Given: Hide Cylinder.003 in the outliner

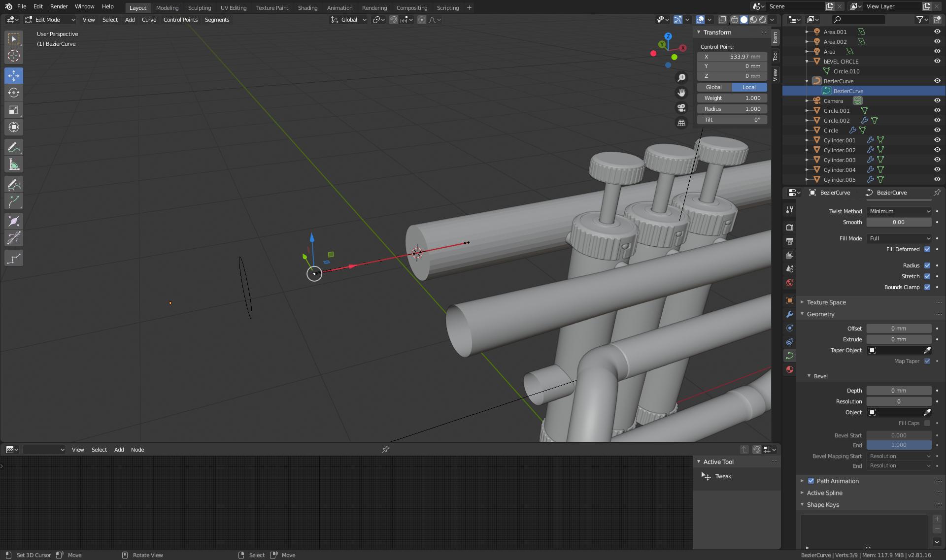Looking at the screenshot, I should coord(937,160).
